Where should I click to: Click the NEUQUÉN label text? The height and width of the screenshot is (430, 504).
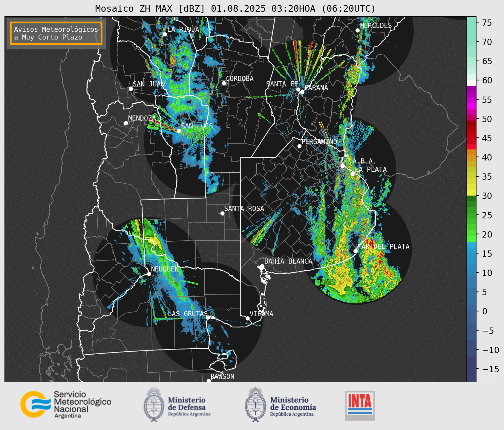pyautogui.click(x=165, y=269)
